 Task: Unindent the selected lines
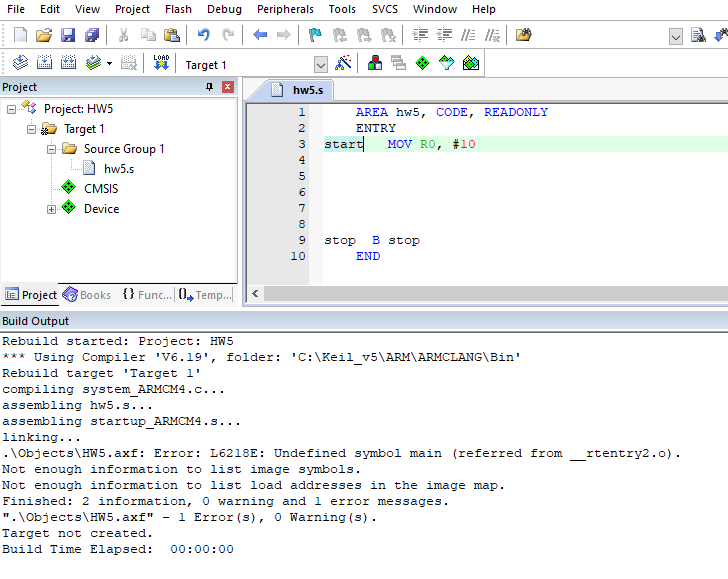[444, 35]
